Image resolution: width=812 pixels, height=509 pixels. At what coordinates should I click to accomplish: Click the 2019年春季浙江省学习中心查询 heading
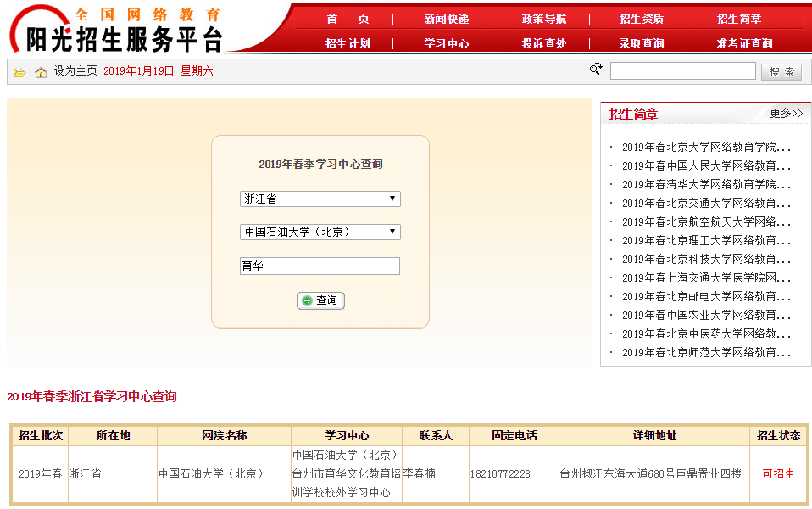[92, 397]
